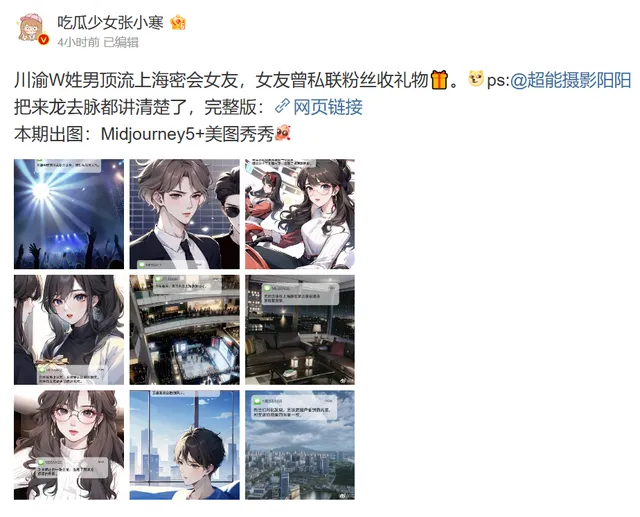Click the 4小时前 timestamp
The height and width of the screenshot is (517, 640).
pos(78,42)
